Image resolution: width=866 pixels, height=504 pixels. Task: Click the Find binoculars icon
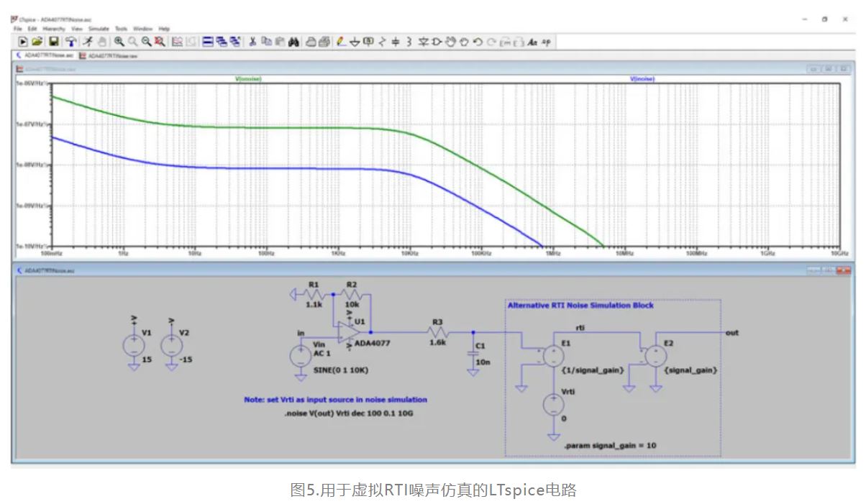(x=293, y=42)
